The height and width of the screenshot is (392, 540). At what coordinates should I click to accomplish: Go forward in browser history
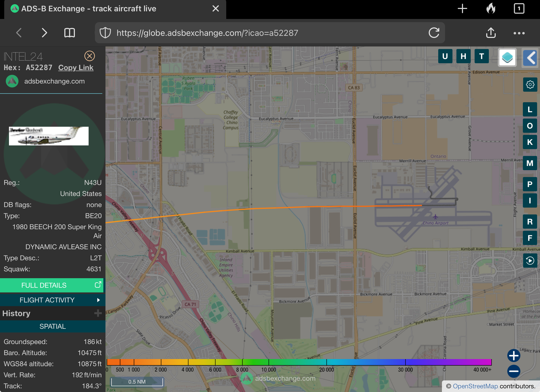click(x=44, y=33)
